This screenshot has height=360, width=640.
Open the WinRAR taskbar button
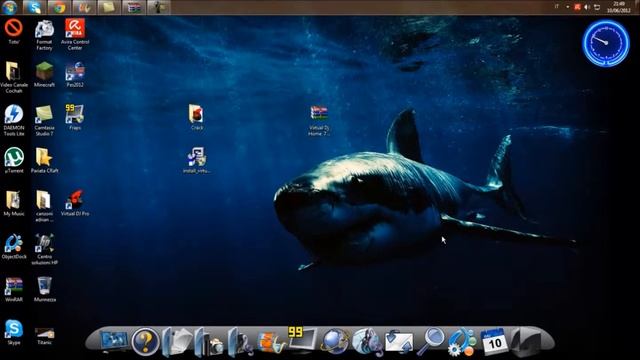[133, 7]
